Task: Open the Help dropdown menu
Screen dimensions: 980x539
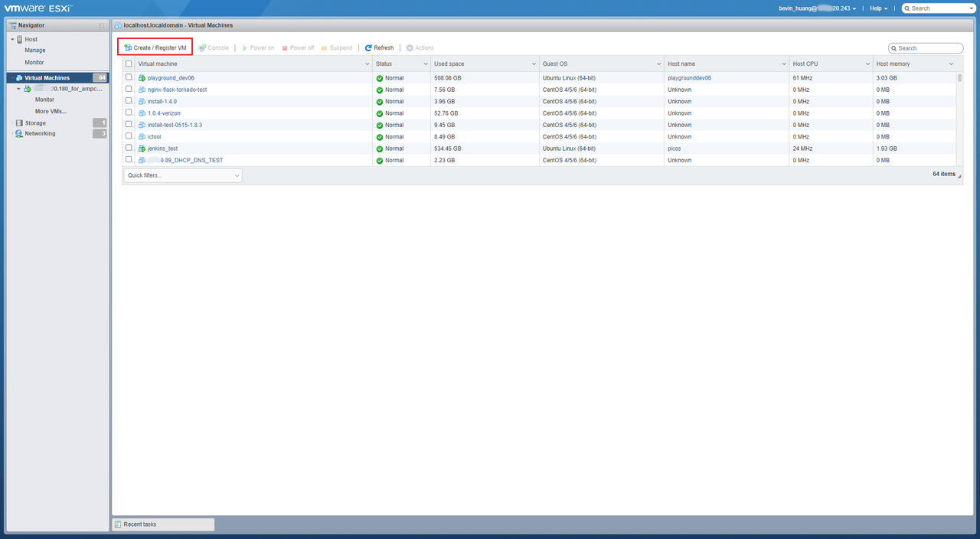Action: pos(878,8)
